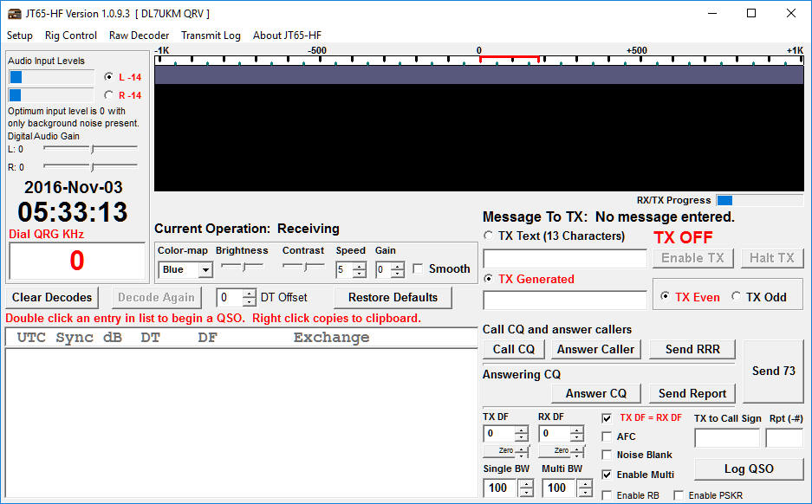Increase the waterfall Speed value
Viewport: 812px width, 504px height.
(x=360, y=266)
